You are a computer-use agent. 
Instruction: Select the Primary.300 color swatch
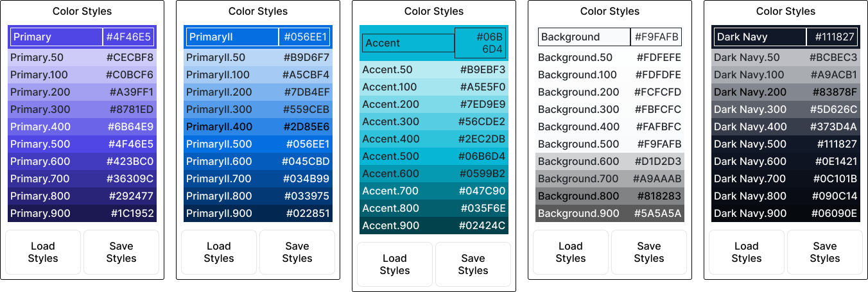click(x=82, y=109)
